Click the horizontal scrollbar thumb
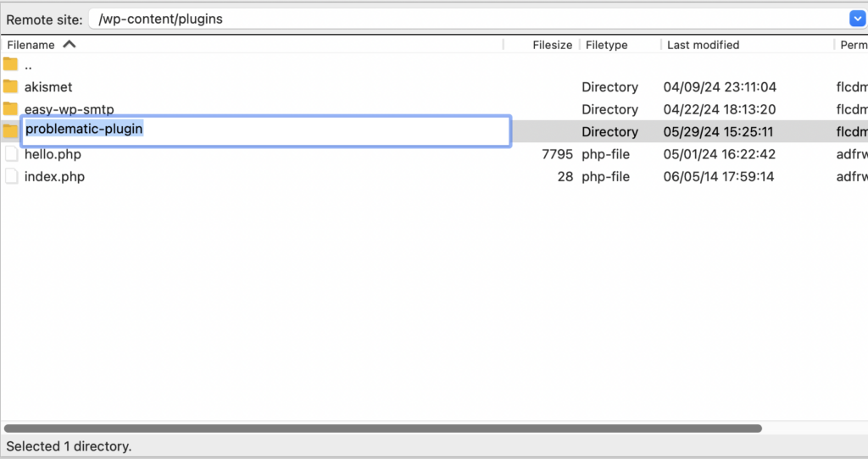868x459 pixels. click(x=382, y=428)
